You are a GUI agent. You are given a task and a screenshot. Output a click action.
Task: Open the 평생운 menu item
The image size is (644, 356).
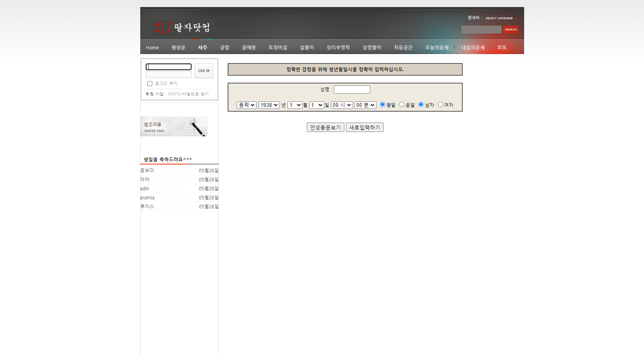click(x=178, y=47)
